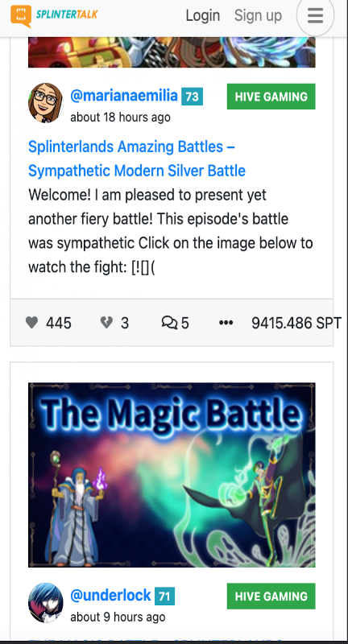
Task: Select the HIVE GAMING tag on underlock's post
Action: 271,596
